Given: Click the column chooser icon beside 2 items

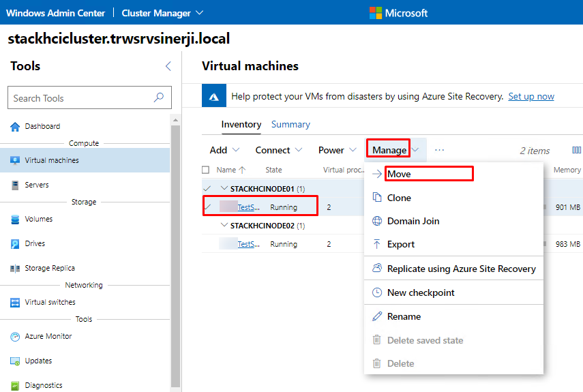Looking at the screenshot, I should pos(576,150).
